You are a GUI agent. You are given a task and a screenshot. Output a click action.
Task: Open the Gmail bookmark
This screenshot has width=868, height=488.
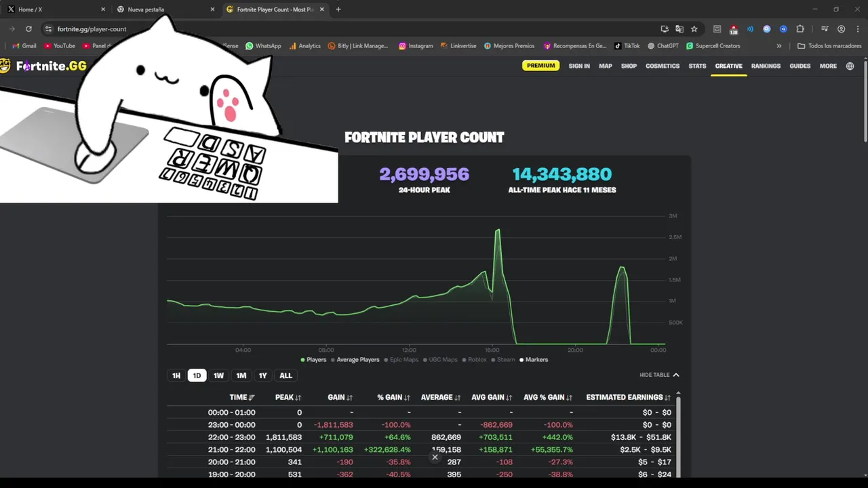point(24,46)
